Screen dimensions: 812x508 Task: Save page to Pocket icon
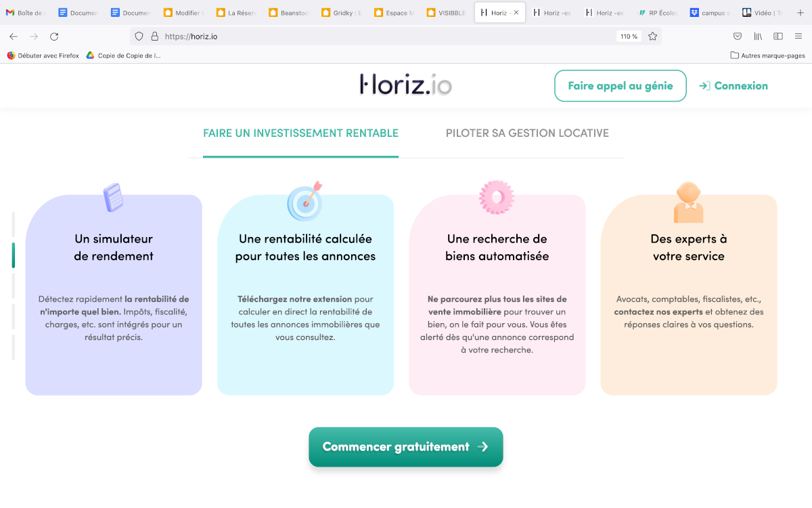tap(738, 37)
